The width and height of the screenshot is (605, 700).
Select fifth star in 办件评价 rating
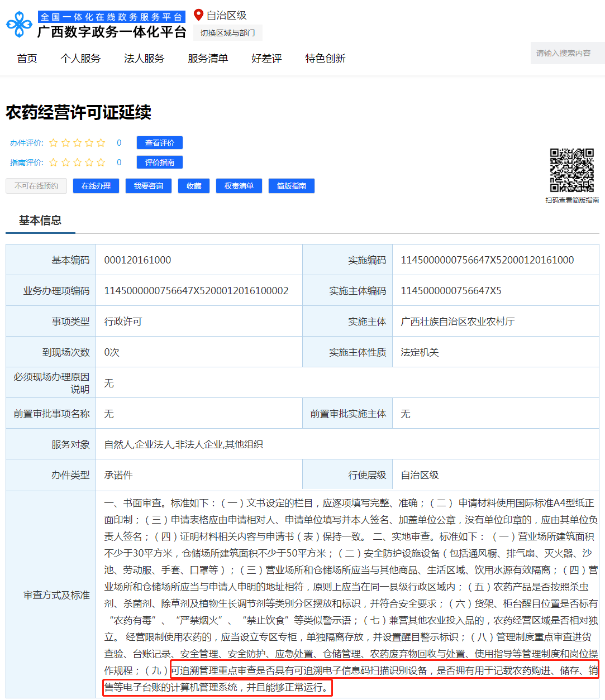click(101, 143)
